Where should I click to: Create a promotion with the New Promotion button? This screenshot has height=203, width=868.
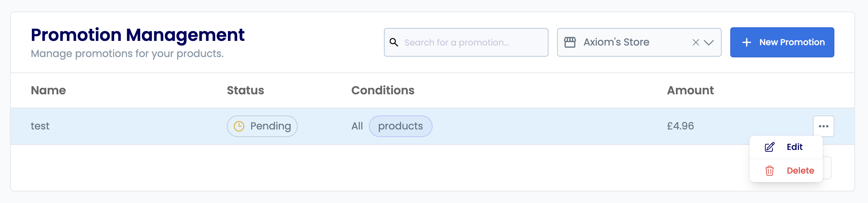(782, 42)
